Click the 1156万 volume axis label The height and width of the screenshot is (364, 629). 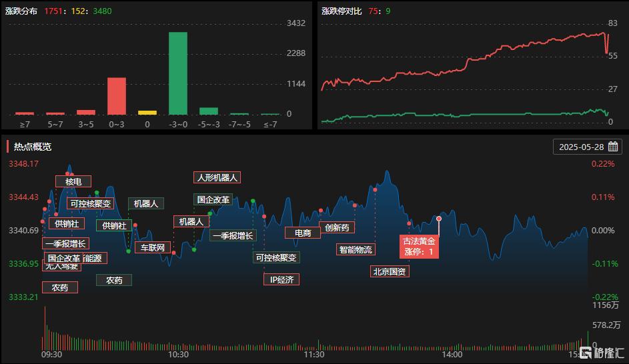606,305
